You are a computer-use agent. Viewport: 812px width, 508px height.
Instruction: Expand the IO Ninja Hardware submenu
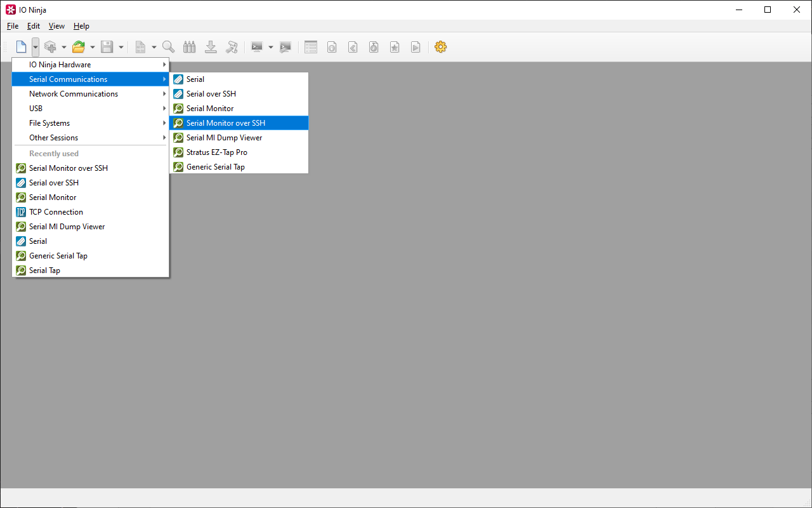click(x=91, y=65)
